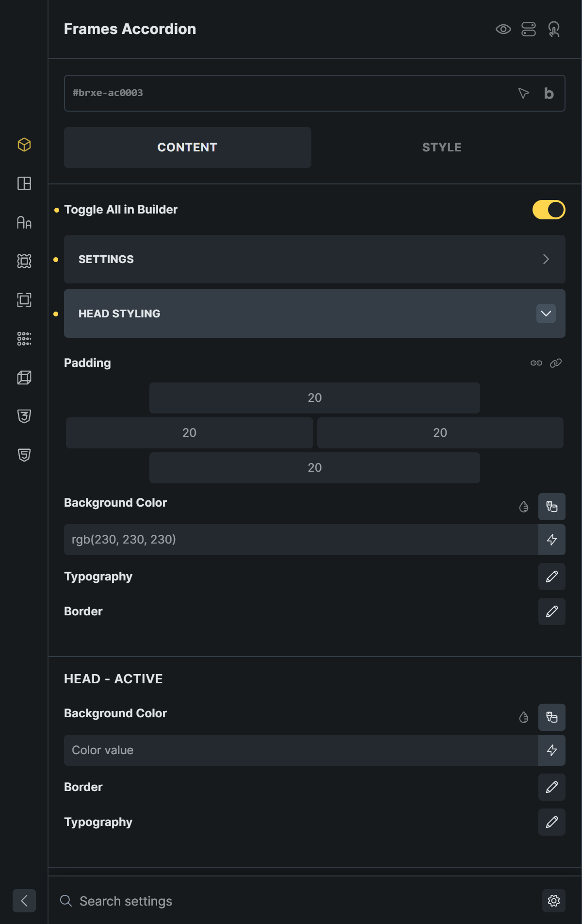Expand the SETTINGS group
This screenshot has width=582, height=924.
(x=315, y=259)
